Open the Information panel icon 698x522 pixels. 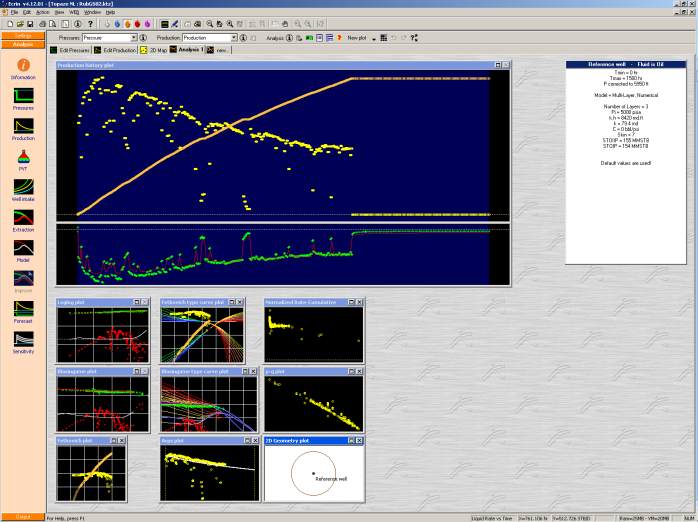point(23,66)
